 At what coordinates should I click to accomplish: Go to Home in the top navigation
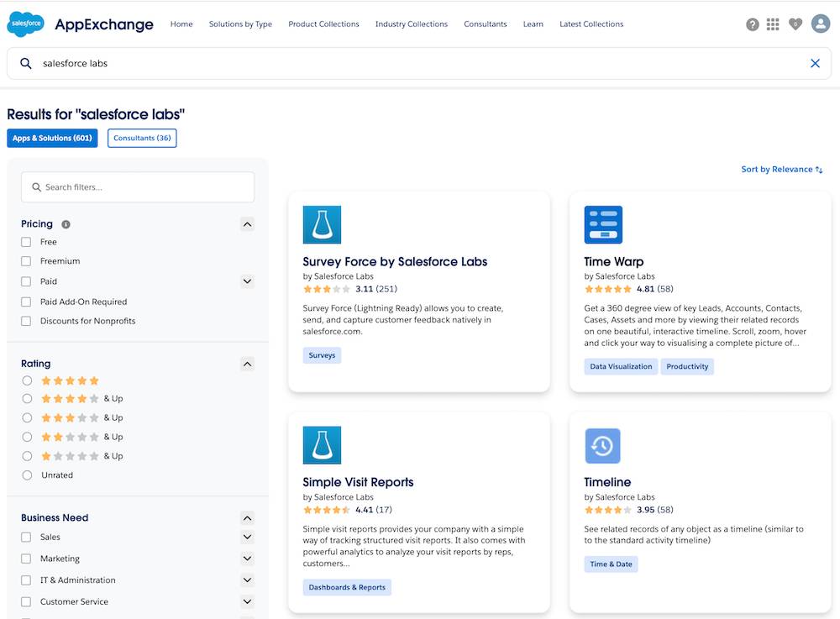click(181, 24)
